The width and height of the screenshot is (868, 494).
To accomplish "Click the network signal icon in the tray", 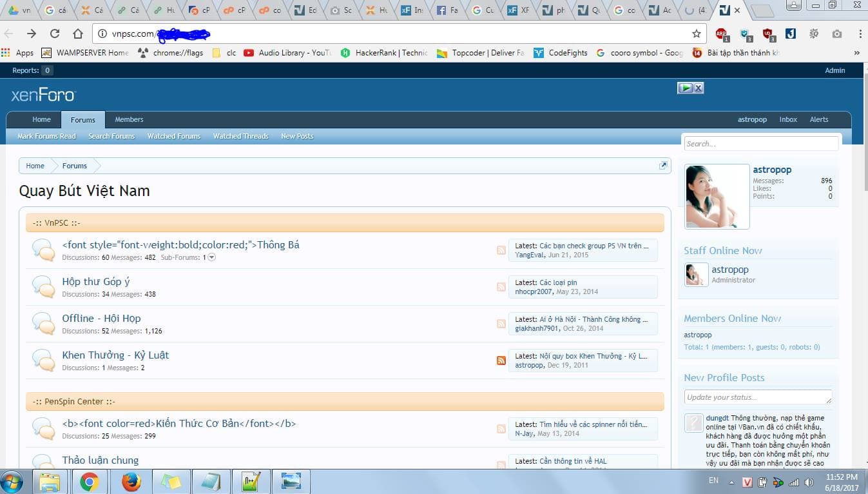I will [793, 482].
